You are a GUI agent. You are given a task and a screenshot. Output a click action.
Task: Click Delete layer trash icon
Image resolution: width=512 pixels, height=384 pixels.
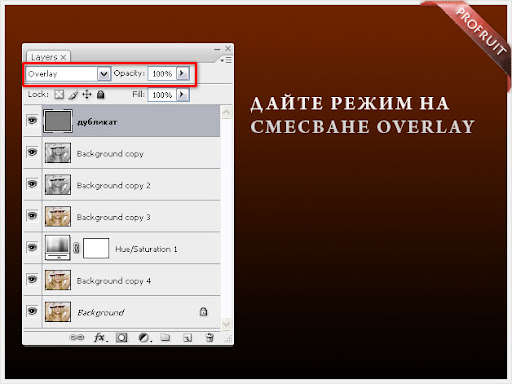tap(209, 338)
